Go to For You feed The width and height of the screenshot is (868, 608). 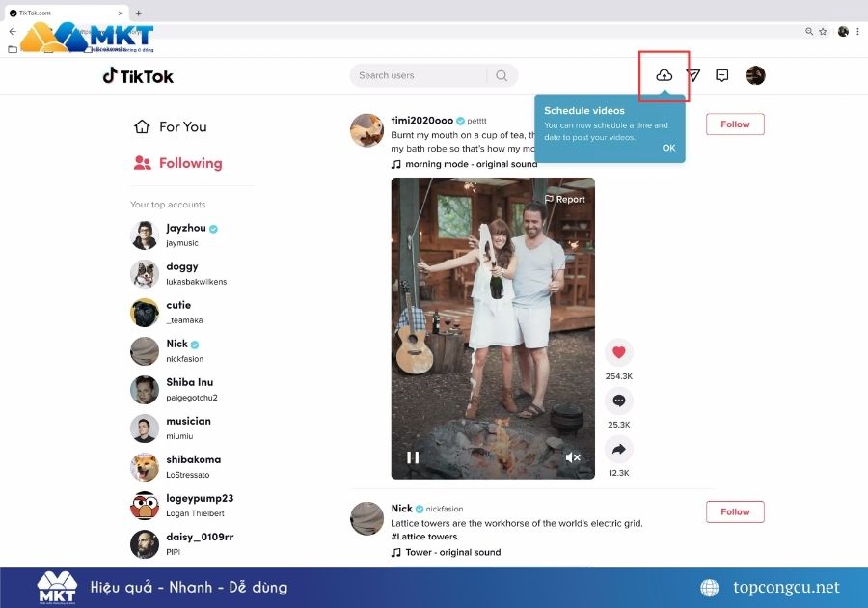coord(171,126)
